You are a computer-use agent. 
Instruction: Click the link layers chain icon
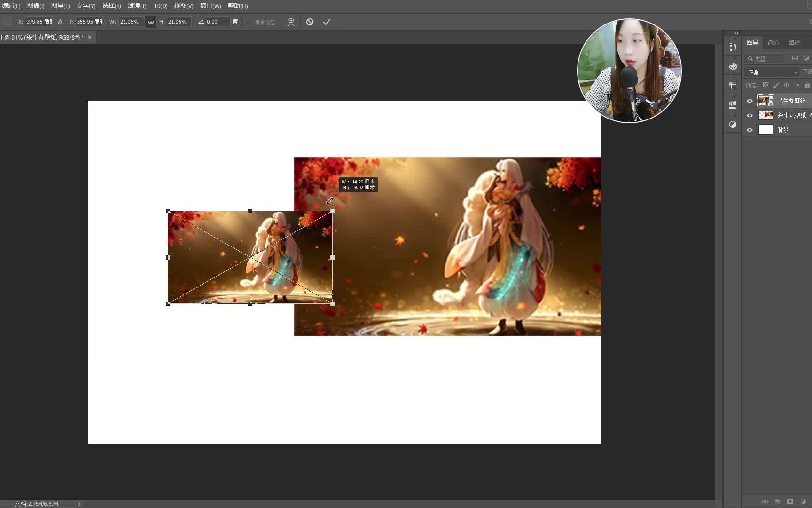tap(765, 501)
